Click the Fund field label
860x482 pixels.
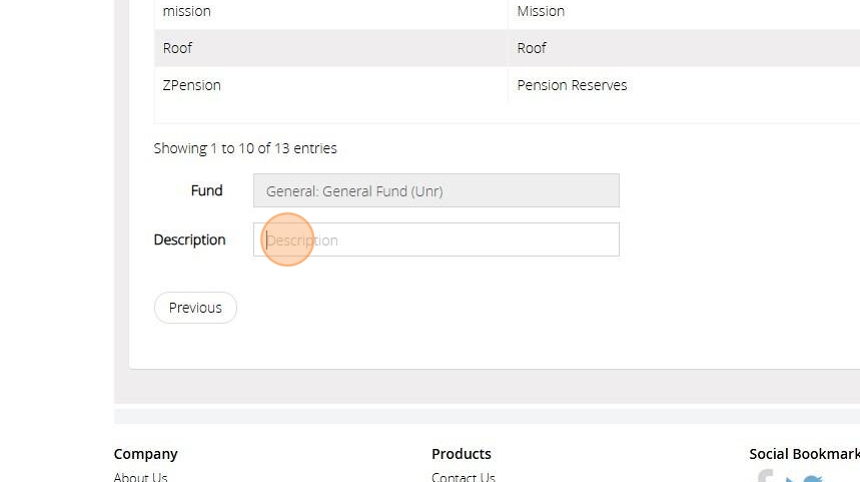tap(207, 190)
